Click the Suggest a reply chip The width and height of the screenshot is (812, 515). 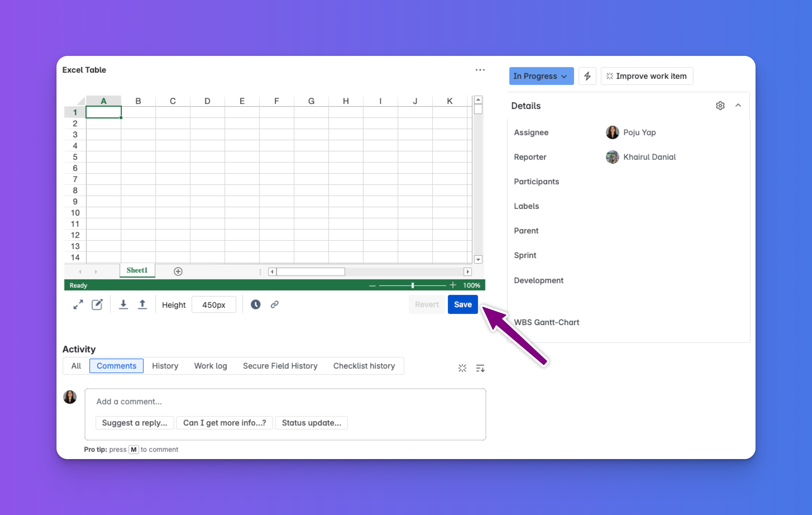tap(134, 422)
